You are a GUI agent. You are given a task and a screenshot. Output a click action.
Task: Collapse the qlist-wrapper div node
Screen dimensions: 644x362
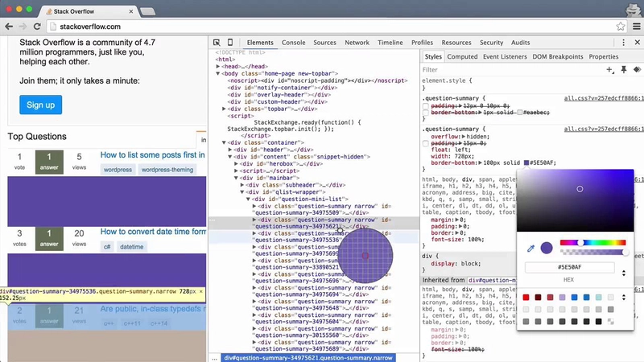(x=242, y=192)
